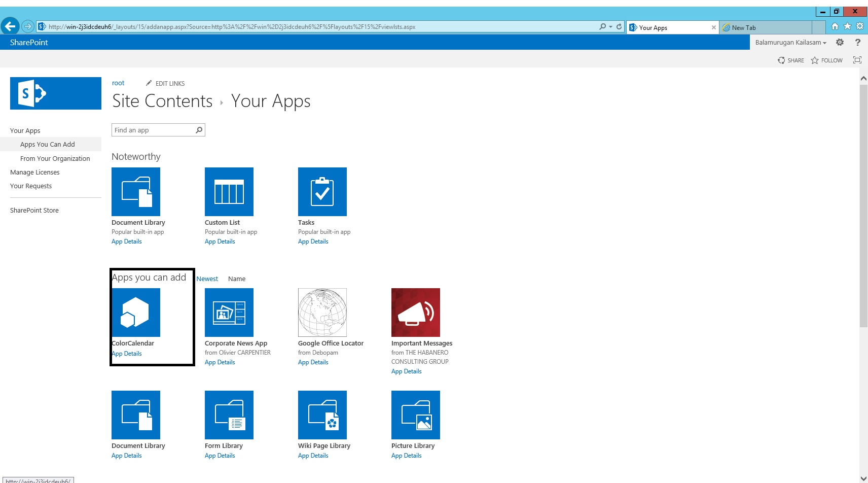Open browser favorites star
This screenshot has height=483, width=868.
click(x=847, y=26)
